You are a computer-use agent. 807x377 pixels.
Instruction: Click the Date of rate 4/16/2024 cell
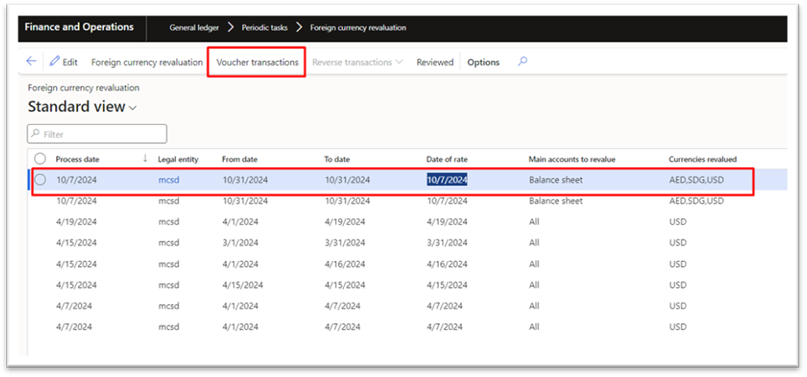[447, 264]
